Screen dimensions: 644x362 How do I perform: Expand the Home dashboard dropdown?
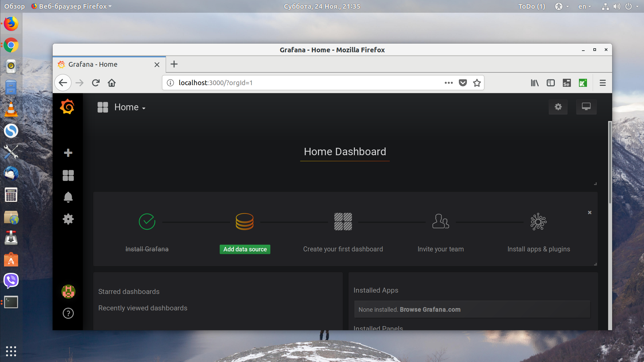click(x=129, y=107)
